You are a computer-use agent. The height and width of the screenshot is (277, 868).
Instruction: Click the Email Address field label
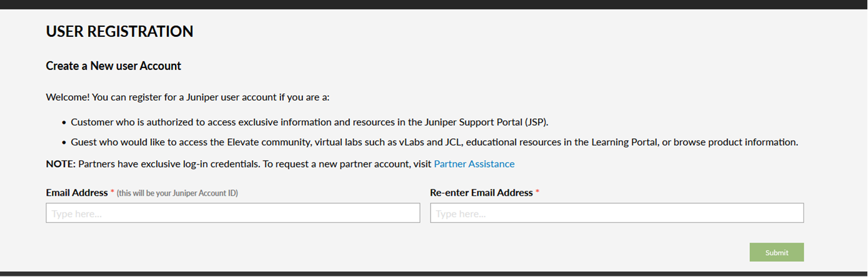(x=77, y=193)
